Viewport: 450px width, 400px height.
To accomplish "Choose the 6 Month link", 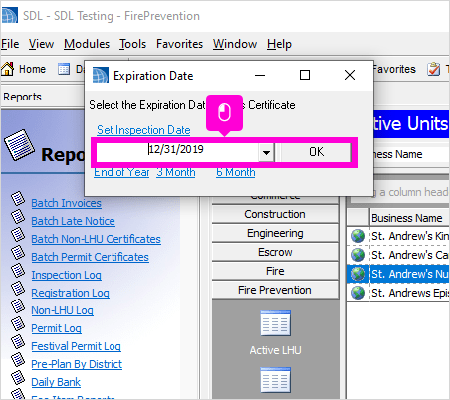I will [x=236, y=172].
